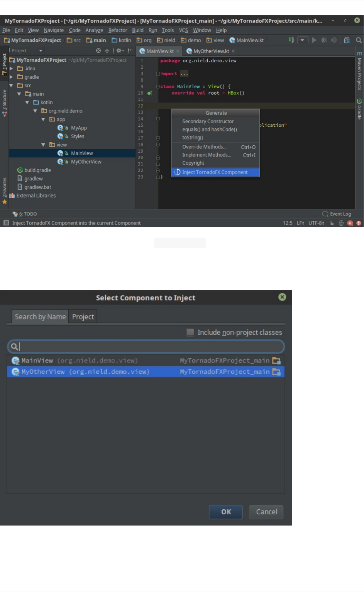Click the tool windows toggle icon at bottom-left
This screenshot has width=364, height=592.
tap(6, 223)
